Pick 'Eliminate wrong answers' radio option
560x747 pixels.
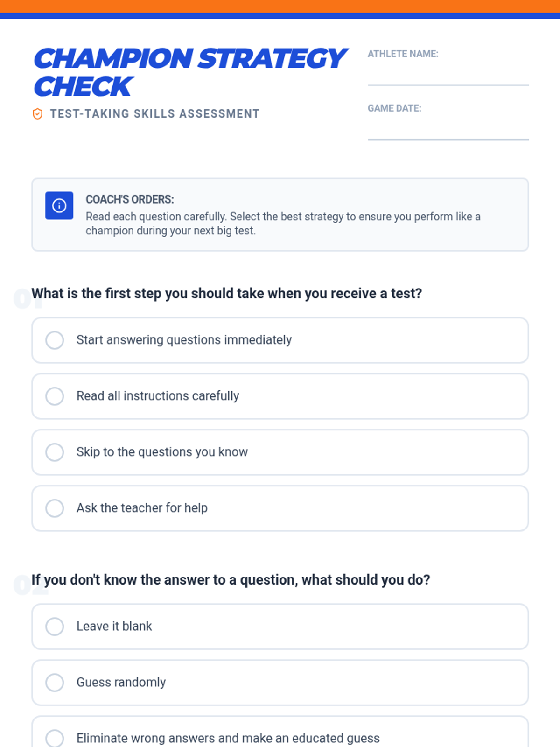pyautogui.click(x=55, y=738)
